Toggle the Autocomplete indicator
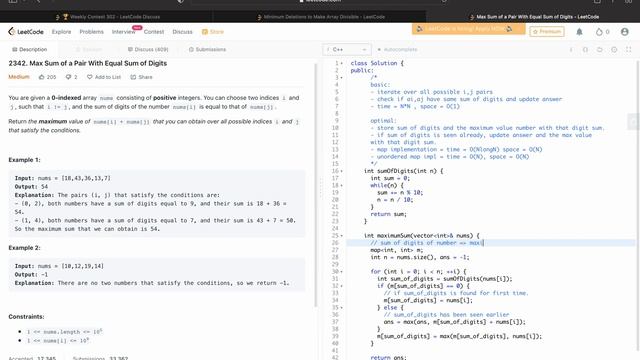The width and height of the screenshot is (640, 360). pyautogui.click(x=397, y=49)
